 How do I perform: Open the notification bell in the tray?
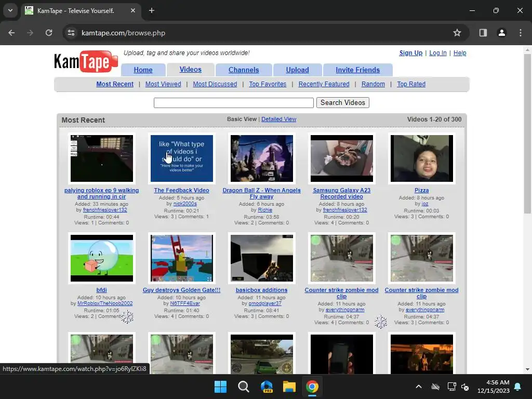pos(518,387)
